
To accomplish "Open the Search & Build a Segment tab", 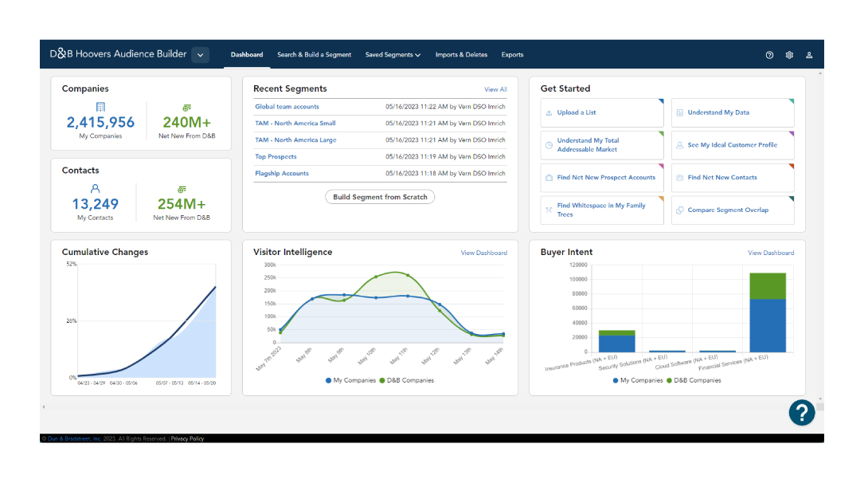I will [x=314, y=55].
